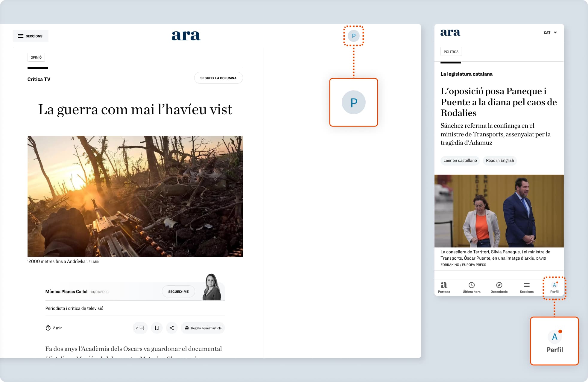The width and height of the screenshot is (588, 382).
Task: Click the Política section tag
Action: point(451,52)
